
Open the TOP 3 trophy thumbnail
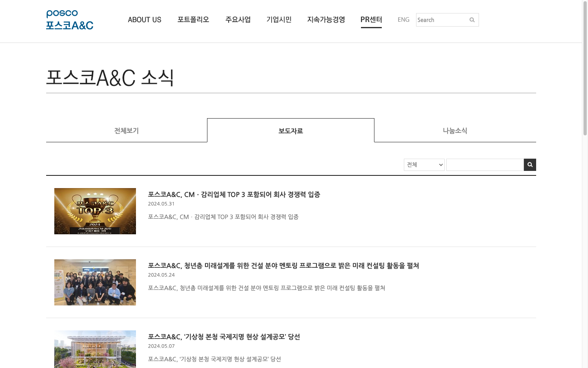(x=95, y=211)
